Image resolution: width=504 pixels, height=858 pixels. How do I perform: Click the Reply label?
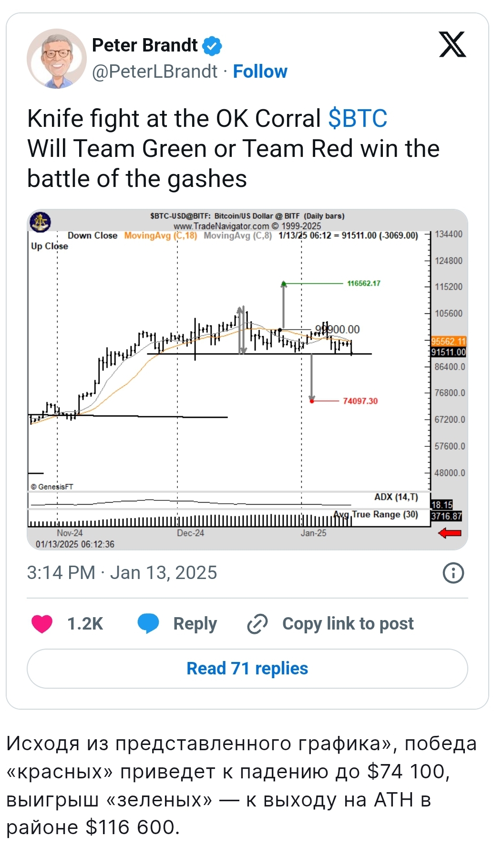coord(195,624)
